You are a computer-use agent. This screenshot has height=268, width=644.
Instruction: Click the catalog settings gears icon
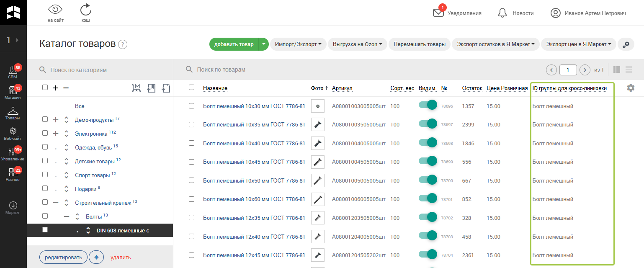point(626,44)
